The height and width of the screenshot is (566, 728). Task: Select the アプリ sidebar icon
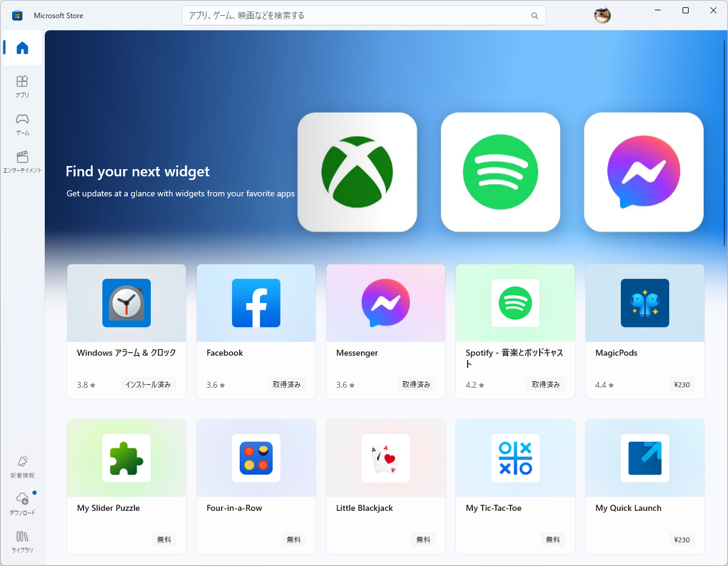(22, 85)
